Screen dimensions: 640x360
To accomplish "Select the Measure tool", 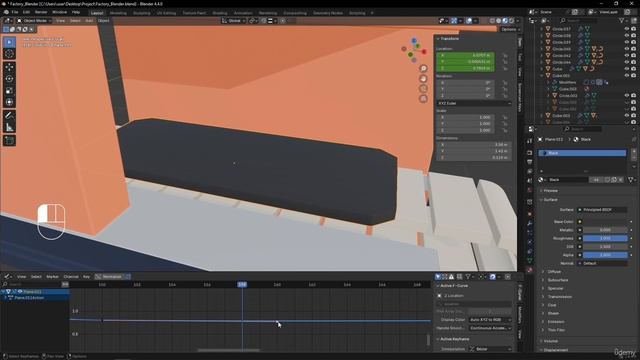I will 9,128.
